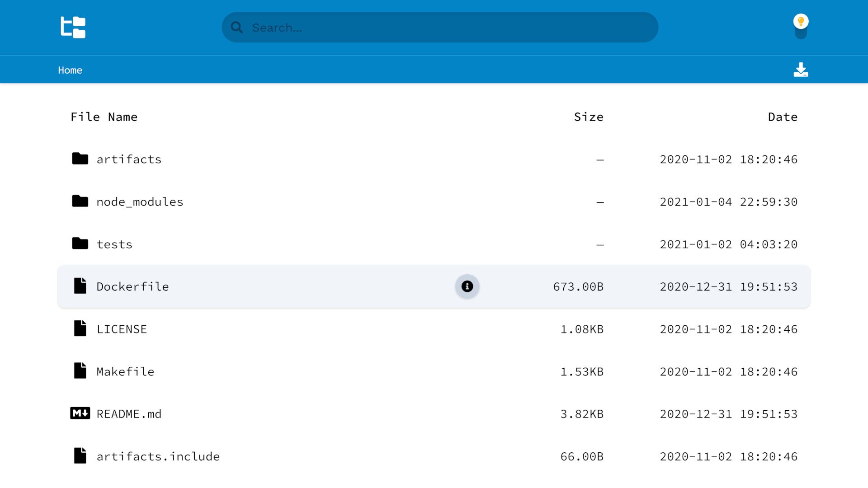
Task: Open the tests folder link
Action: coord(114,244)
